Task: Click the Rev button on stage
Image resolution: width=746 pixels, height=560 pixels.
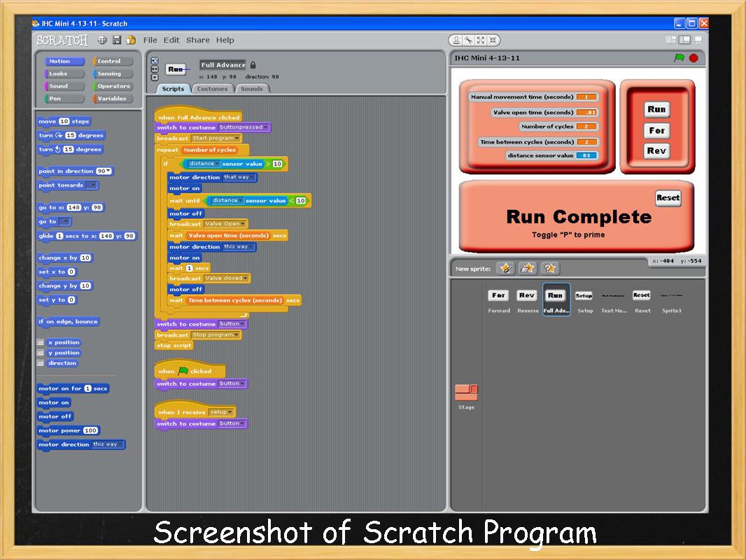Action: [656, 150]
